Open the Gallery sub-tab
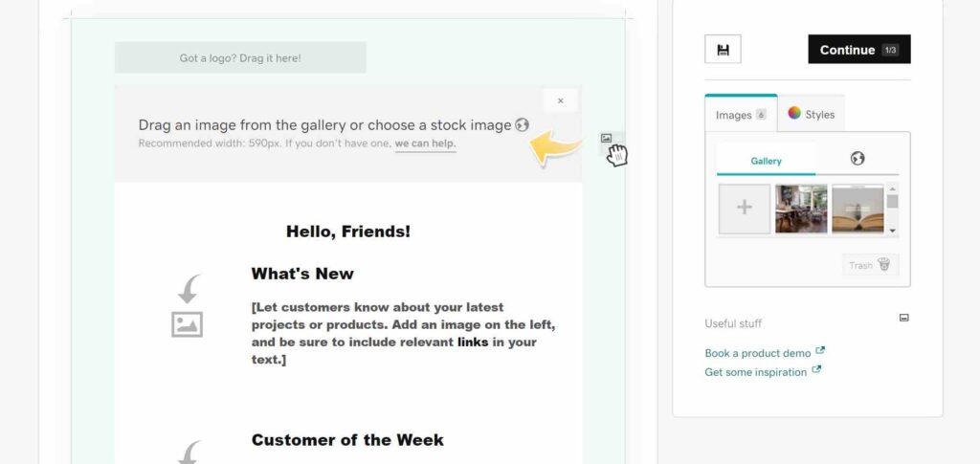This screenshot has height=464, width=980. [766, 161]
